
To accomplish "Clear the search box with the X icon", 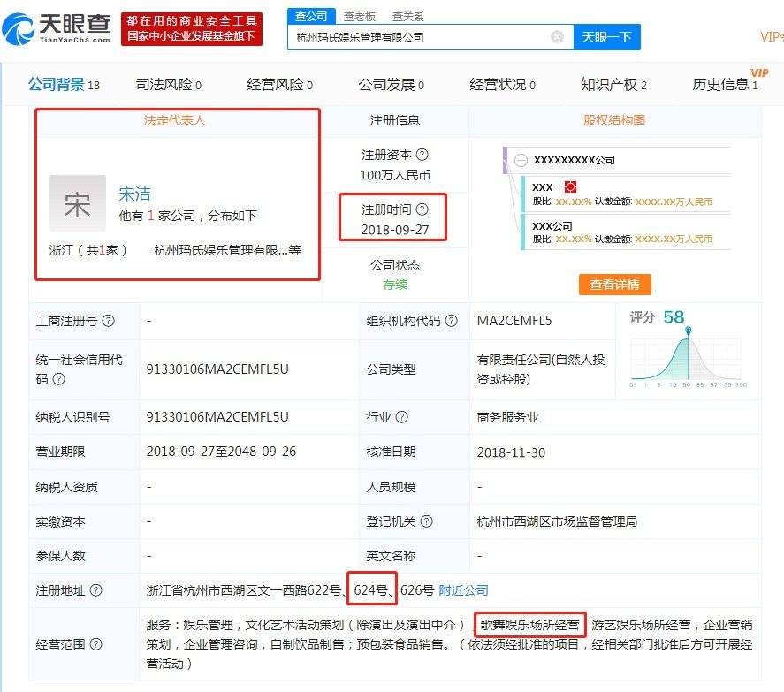I will pyautogui.click(x=557, y=37).
